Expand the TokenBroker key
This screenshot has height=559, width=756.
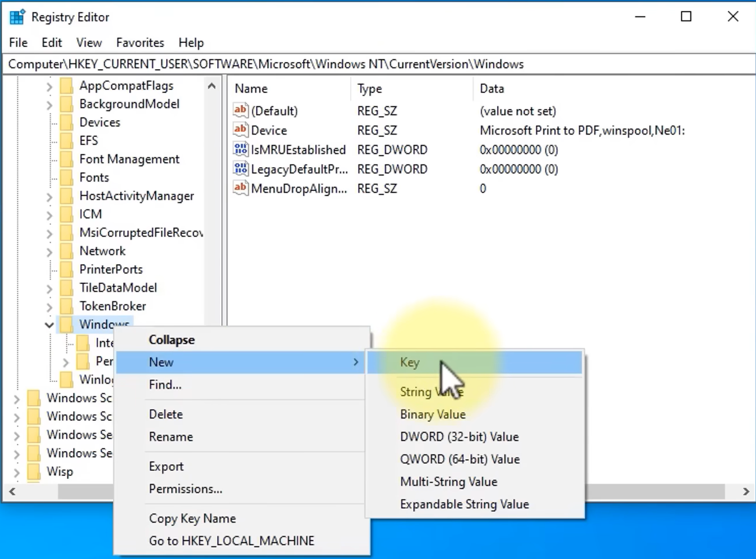tap(49, 306)
